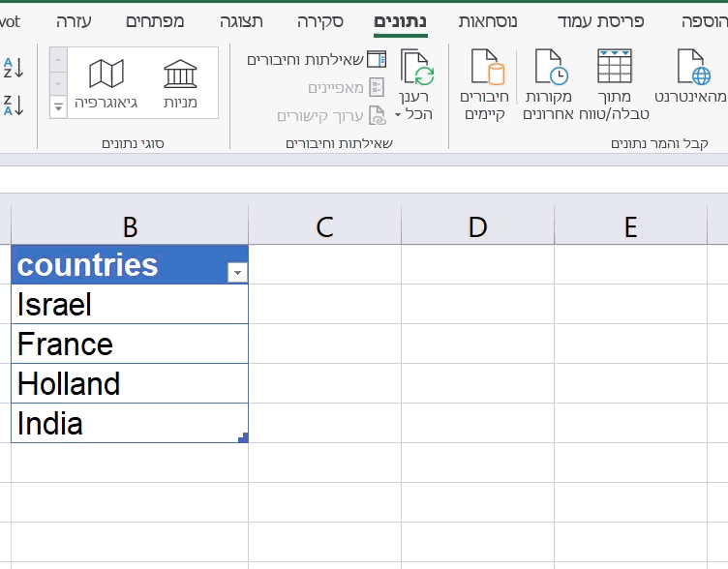Image resolution: width=728 pixels, height=569 pixels.
Task: Sort Z to A descending
Action: [x=14, y=105]
